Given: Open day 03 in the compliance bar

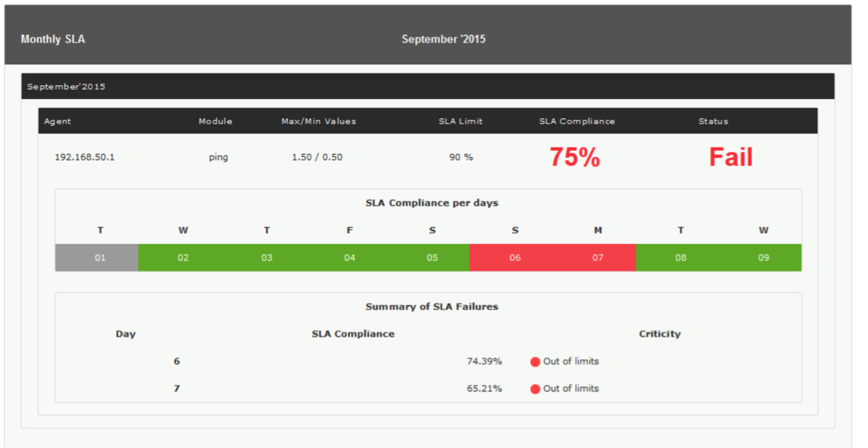Looking at the screenshot, I should tap(263, 257).
